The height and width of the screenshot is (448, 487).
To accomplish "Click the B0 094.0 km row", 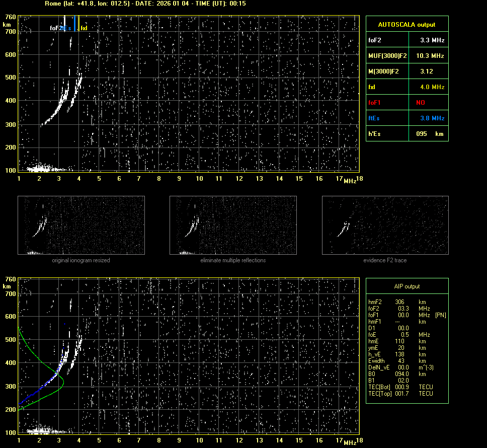I will click(x=397, y=374).
